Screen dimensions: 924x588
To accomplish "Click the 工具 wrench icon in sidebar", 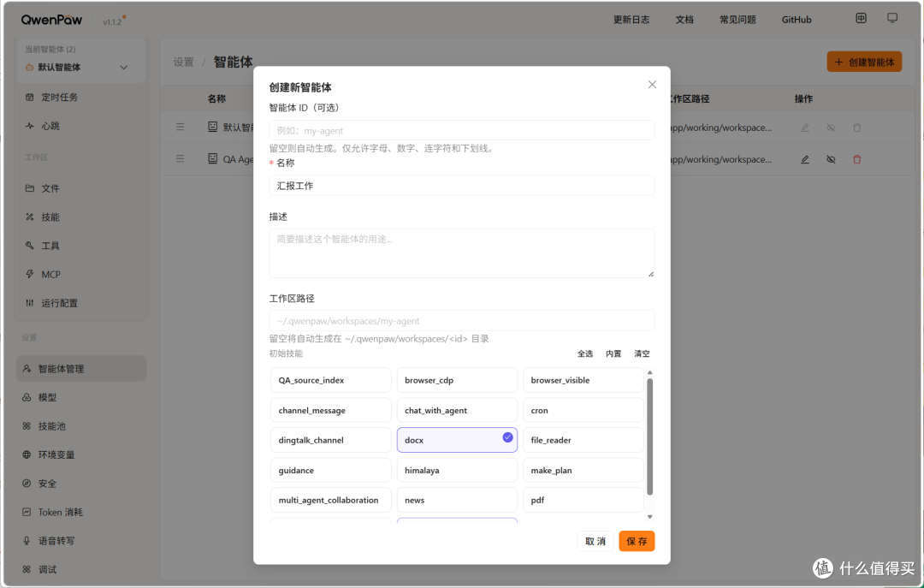I will pyautogui.click(x=29, y=246).
